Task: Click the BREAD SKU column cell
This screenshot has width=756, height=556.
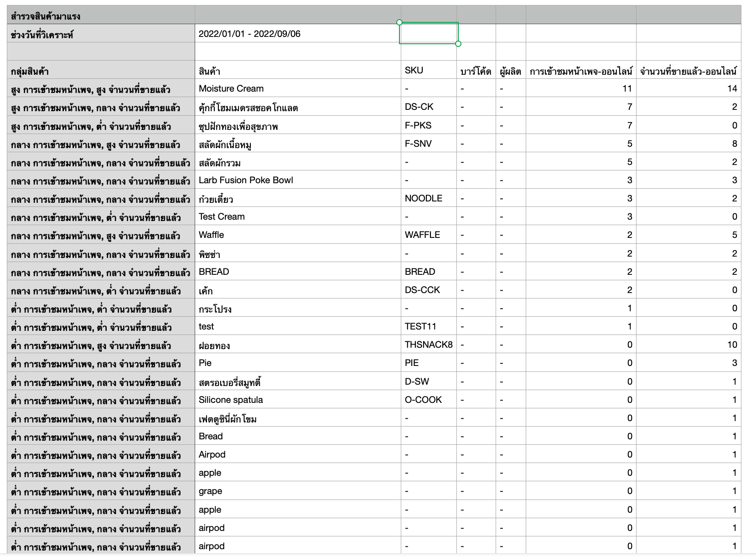Action: (429, 272)
